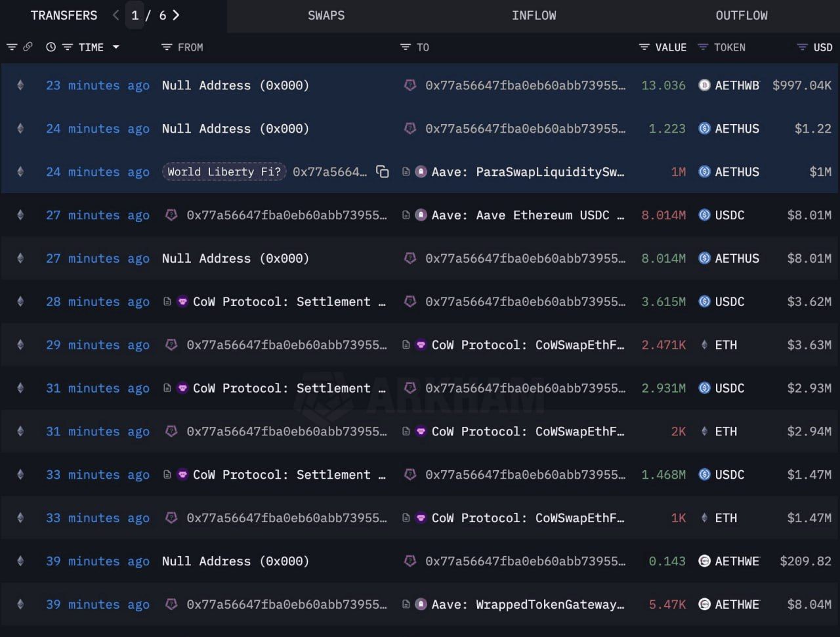Open the TOKEN column filter
Viewport: 840px width, 637px height.
pyautogui.click(x=703, y=47)
